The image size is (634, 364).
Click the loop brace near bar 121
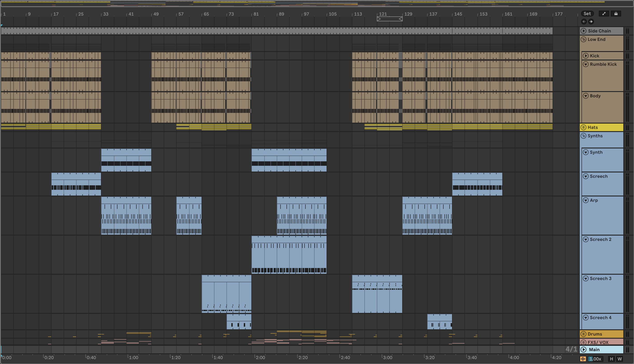point(390,19)
